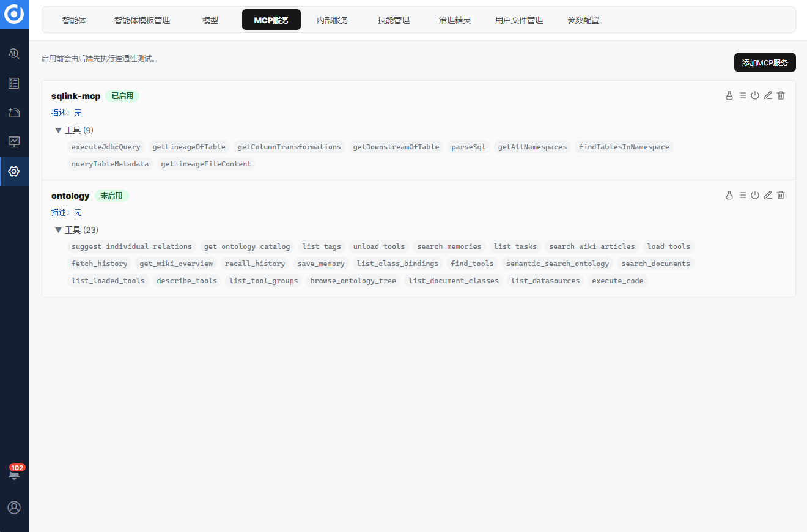
Task: Click the suggest_individual_relations tool tag
Action: 131,246
